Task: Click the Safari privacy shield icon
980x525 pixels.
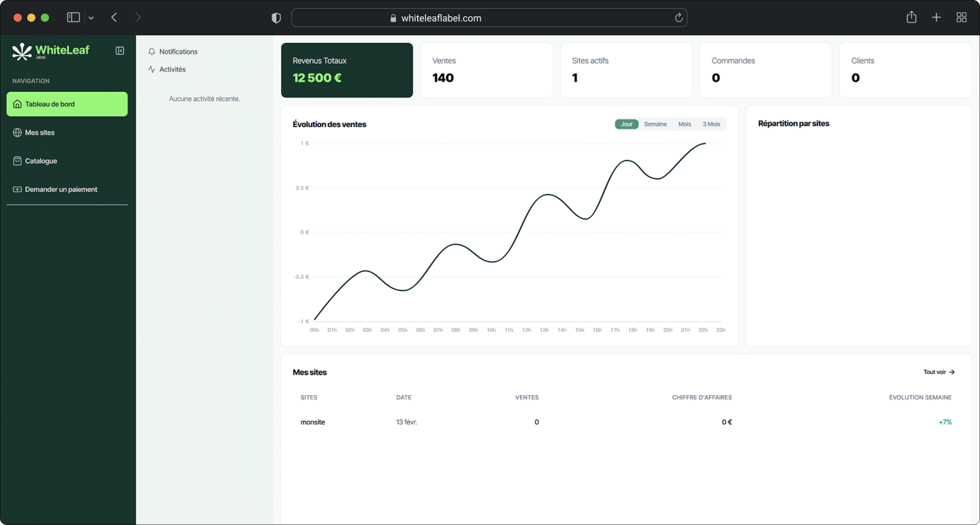Action: pyautogui.click(x=276, y=18)
